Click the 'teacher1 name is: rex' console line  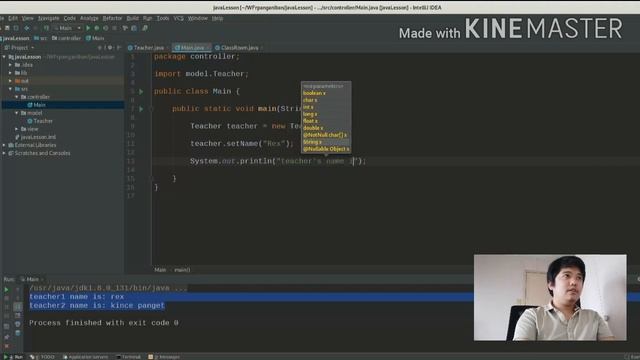tap(76, 297)
